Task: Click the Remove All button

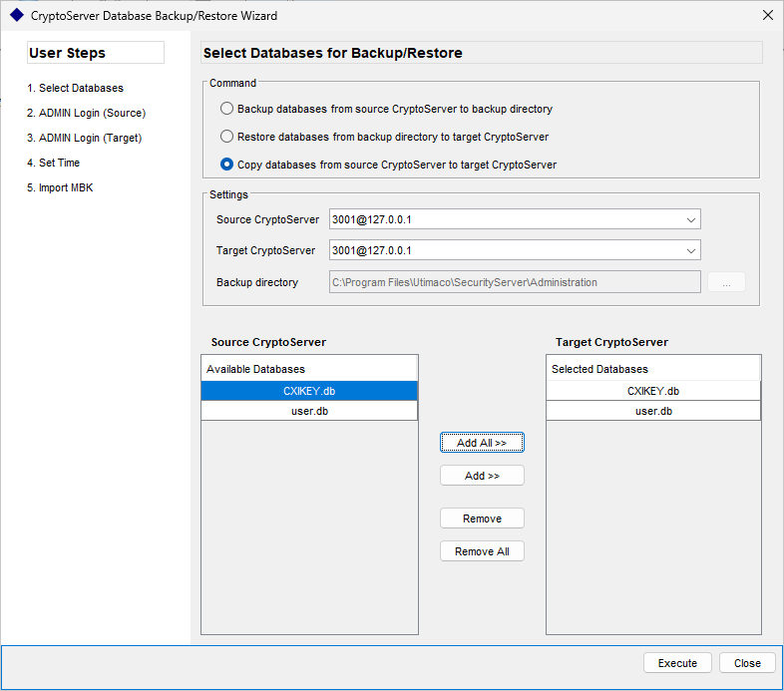Action: 482,551
